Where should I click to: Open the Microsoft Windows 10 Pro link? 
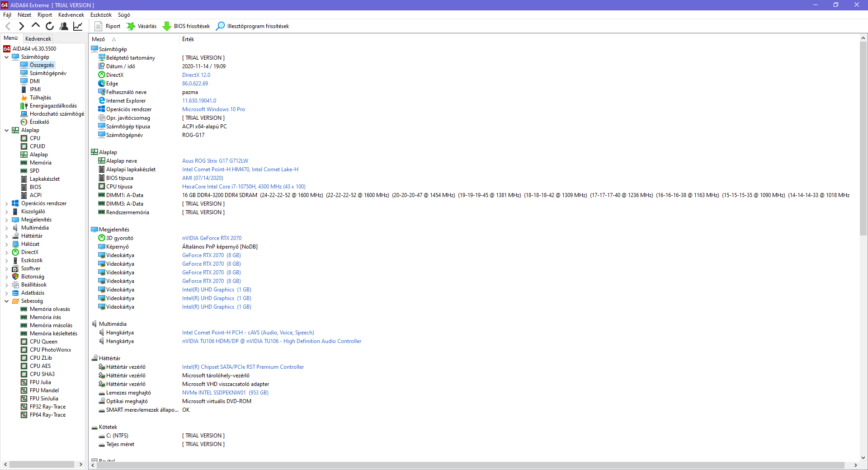213,109
